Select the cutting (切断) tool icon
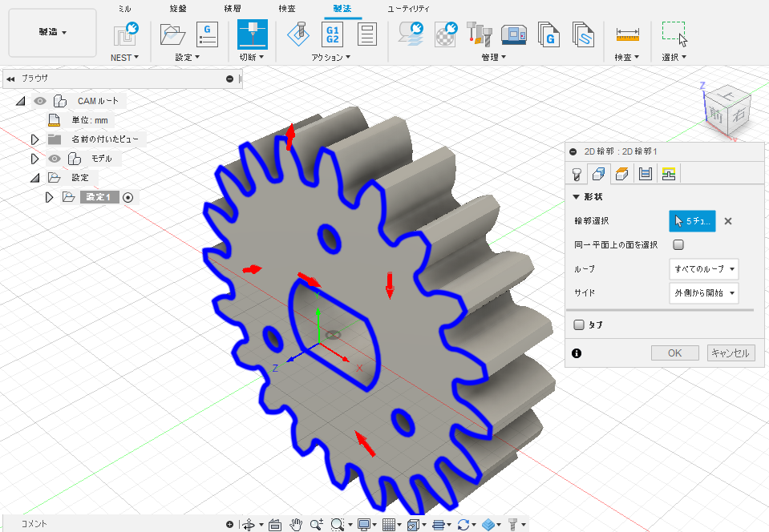 [253, 34]
